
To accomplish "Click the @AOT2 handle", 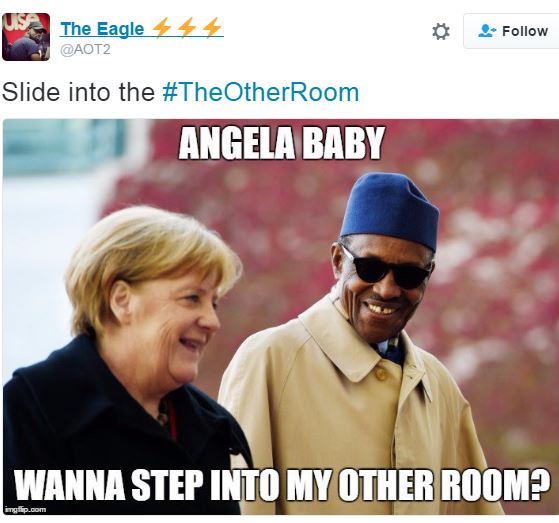I will tap(85, 49).
